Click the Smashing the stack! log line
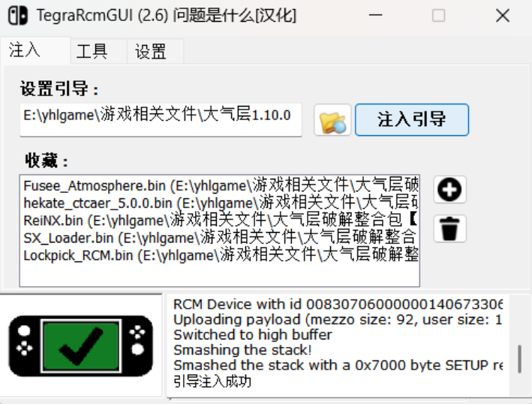The width and height of the screenshot is (532, 404). coord(242,350)
